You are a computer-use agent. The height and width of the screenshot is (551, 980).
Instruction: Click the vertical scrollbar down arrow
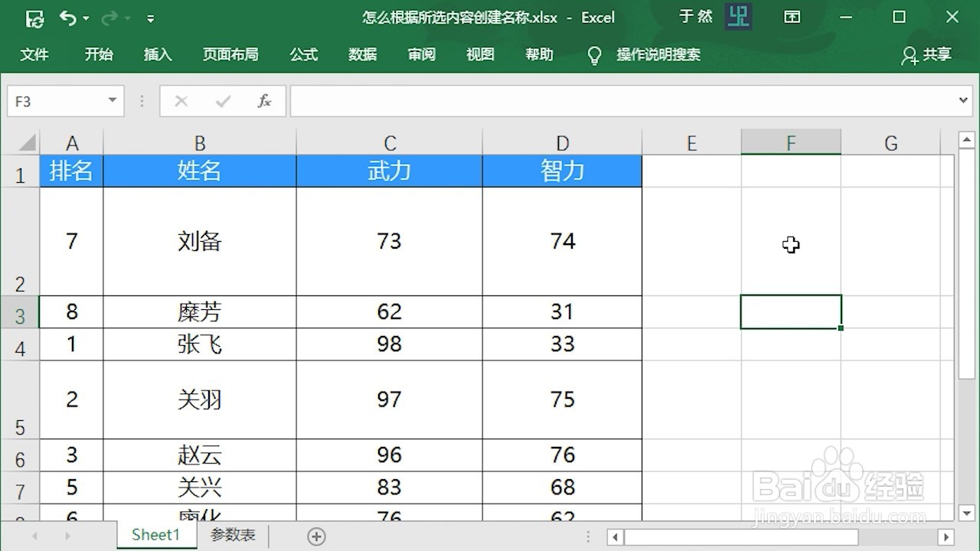click(x=967, y=511)
